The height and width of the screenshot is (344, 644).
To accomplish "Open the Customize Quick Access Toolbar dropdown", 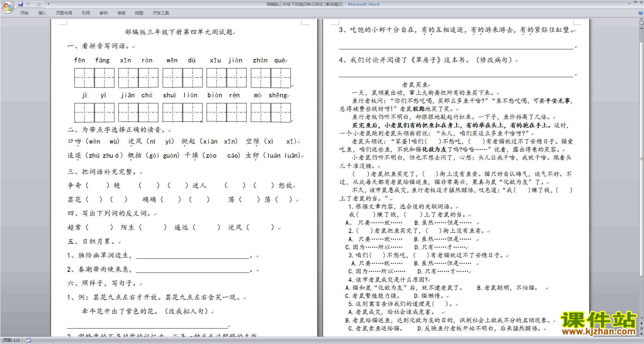I will (48, 4).
